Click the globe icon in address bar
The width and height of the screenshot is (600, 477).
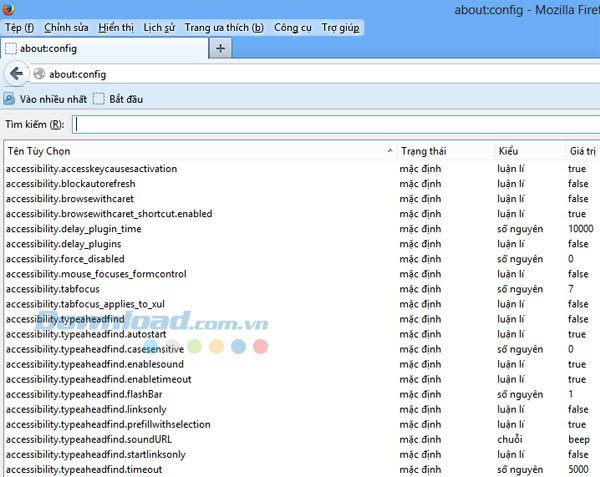pos(39,74)
